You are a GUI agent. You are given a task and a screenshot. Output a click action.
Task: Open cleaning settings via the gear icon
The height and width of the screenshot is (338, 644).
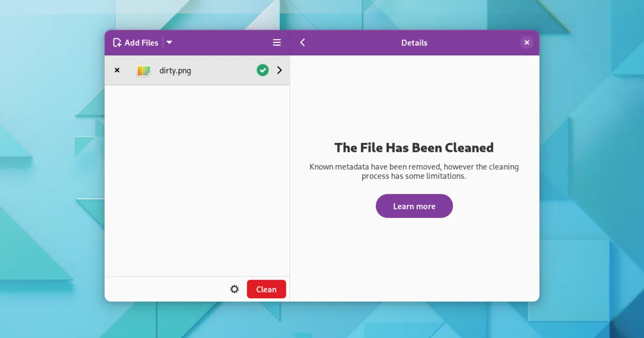(235, 289)
